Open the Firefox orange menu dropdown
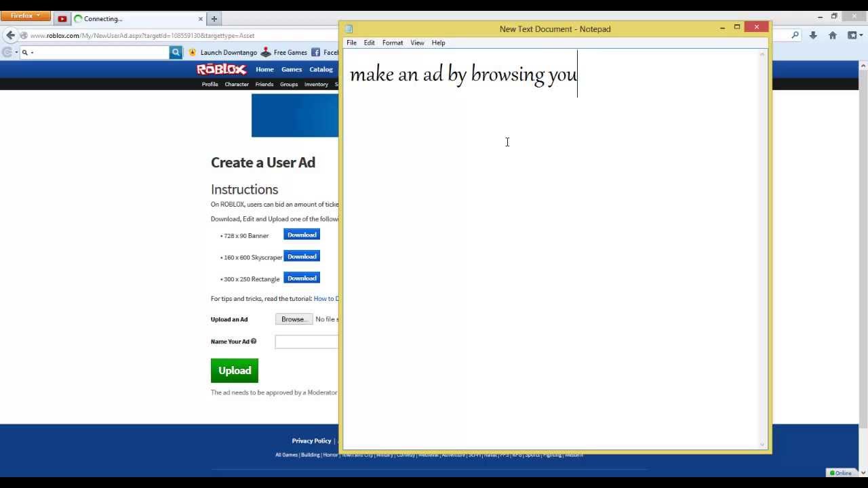Image resolution: width=868 pixels, height=488 pixels. click(25, 16)
